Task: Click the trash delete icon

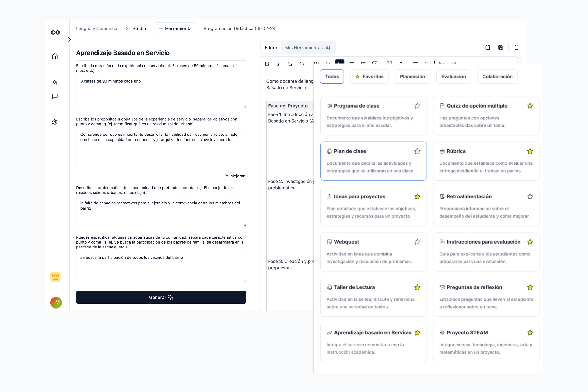Action: pos(516,47)
